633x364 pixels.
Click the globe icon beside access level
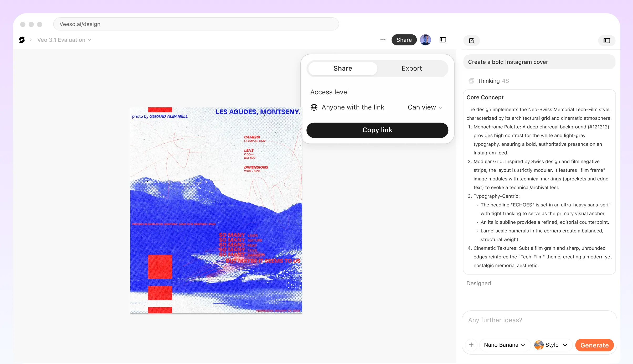(x=314, y=107)
